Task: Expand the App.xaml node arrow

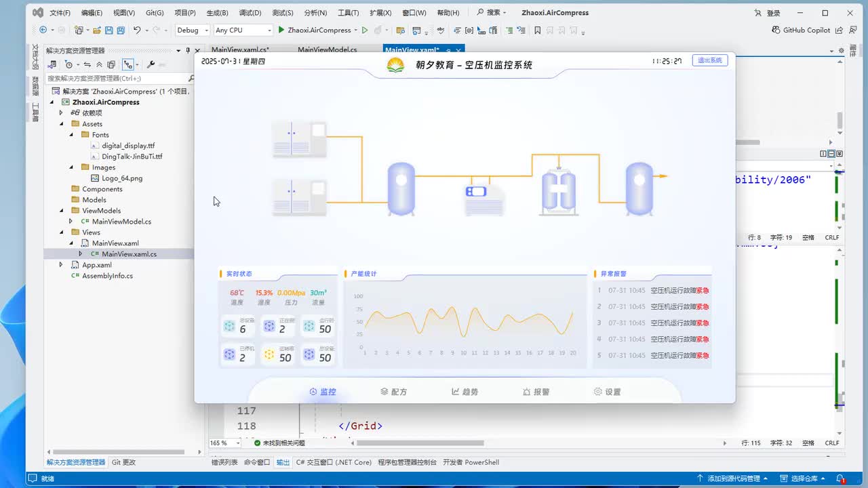Action: pos(61,265)
